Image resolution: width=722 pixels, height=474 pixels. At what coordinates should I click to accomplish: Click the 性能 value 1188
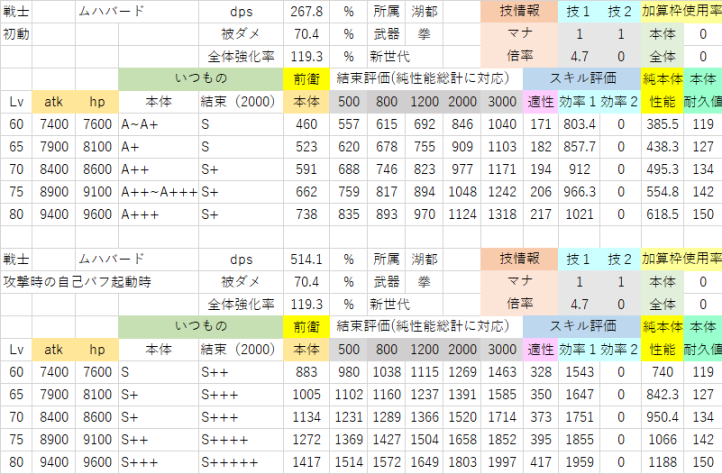[x=662, y=462]
